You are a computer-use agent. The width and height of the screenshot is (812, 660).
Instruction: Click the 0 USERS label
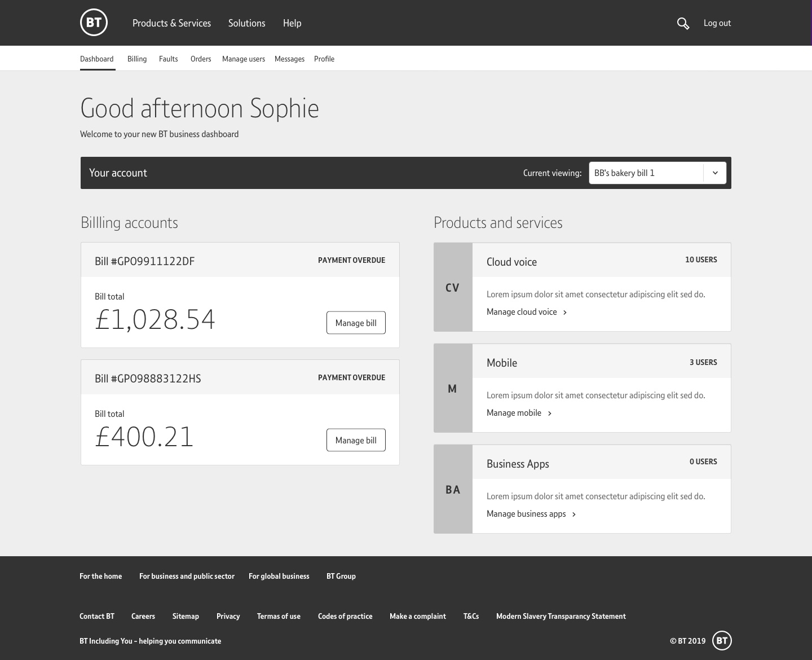pos(703,461)
